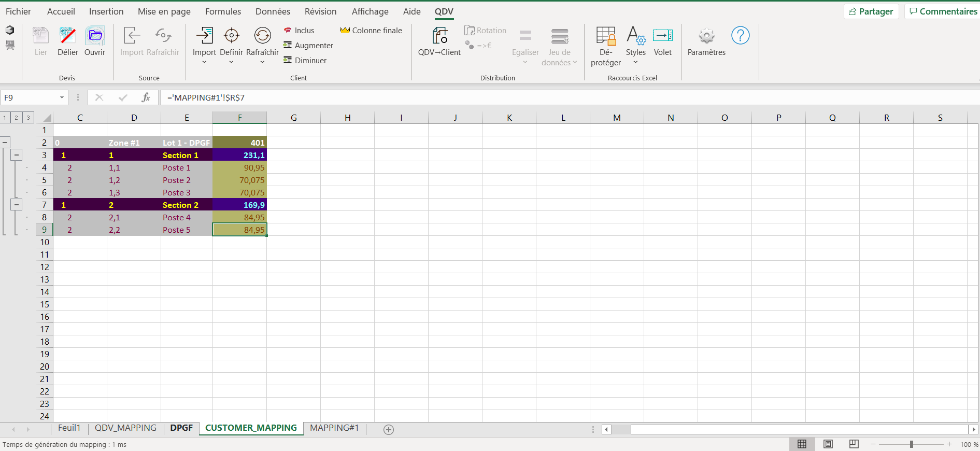Open a quote with the Ouvrir icon
This screenshot has width=980, height=451.
pyautogui.click(x=95, y=36)
